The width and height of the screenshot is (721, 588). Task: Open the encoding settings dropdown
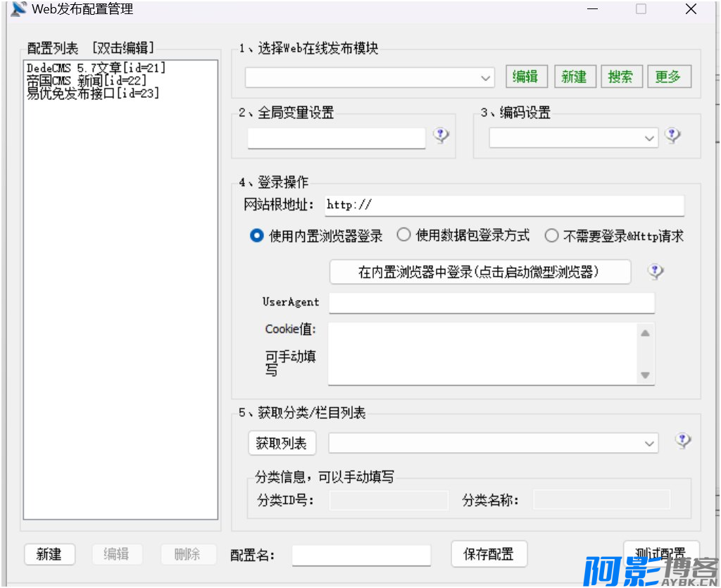pyautogui.click(x=649, y=139)
